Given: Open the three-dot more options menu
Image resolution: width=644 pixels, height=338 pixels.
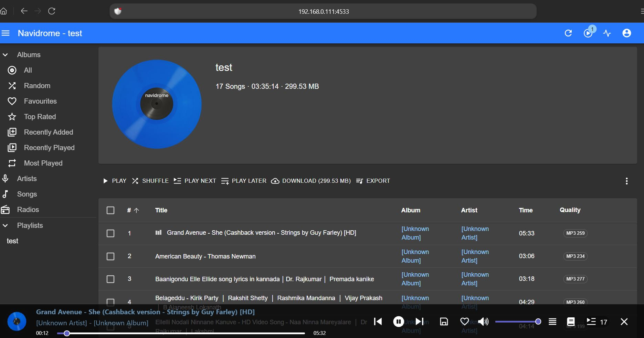Looking at the screenshot, I should pyautogui.click(x=626, y=181).
